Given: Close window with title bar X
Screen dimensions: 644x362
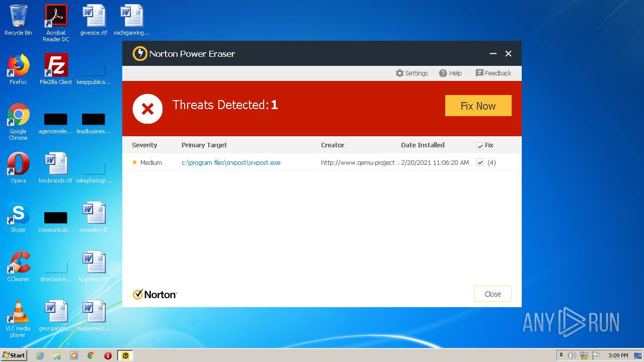Looking at the screenshot, I should [508, 54].
